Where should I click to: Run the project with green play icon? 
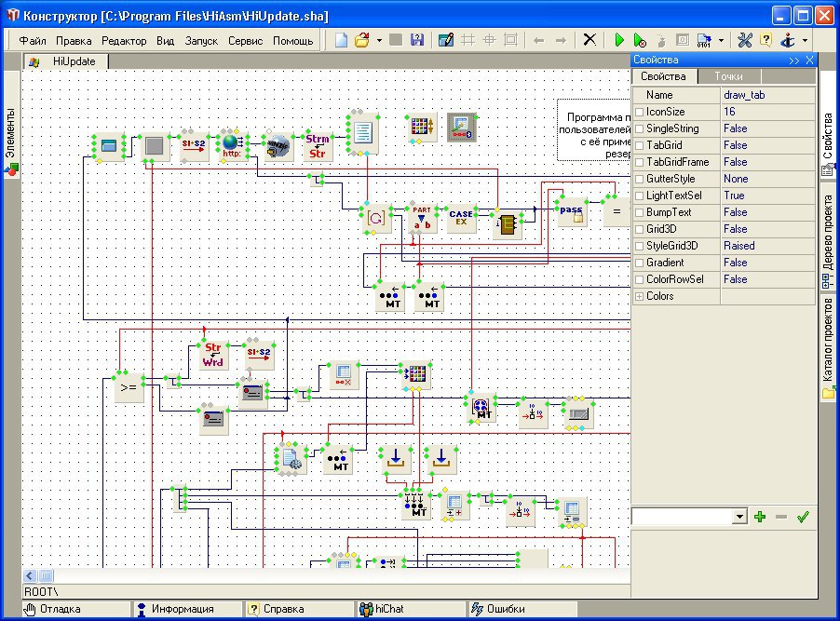click(619, 40)
